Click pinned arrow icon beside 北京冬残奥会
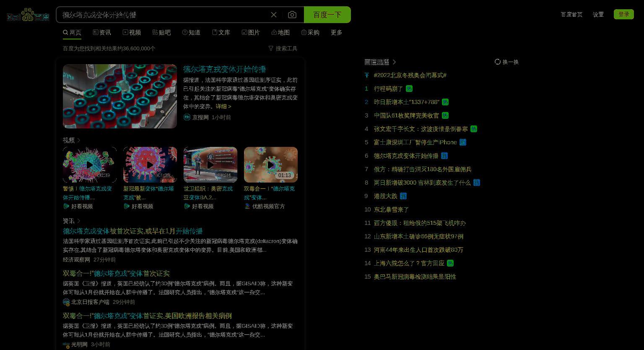Screen dimensions: 644x350 (367, 75)
